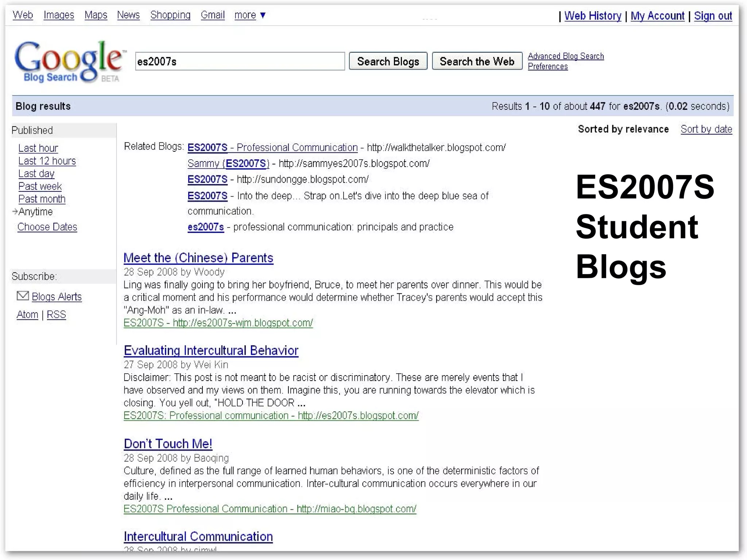Open the 'more' dropdown in top navigation

(250, 15)
